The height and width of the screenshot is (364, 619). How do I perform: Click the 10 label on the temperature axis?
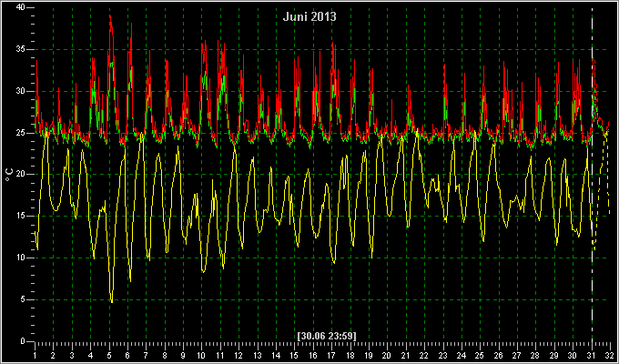coord(21,258)
